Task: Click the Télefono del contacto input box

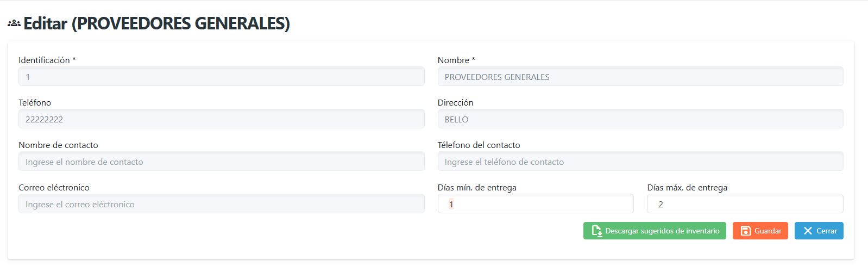Action: (640, 162)
